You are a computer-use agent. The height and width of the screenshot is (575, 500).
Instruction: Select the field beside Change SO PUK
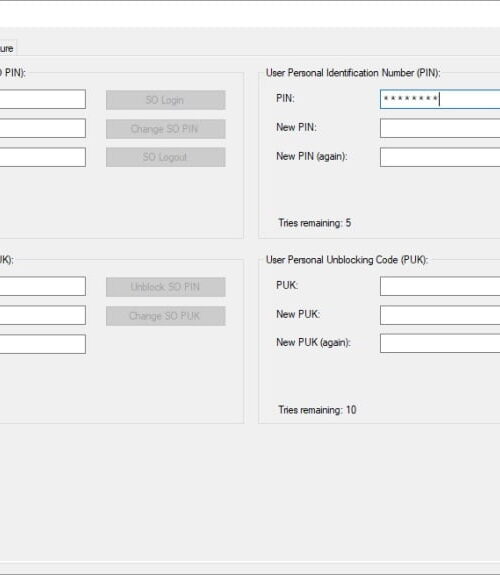[x=43, y=315]
